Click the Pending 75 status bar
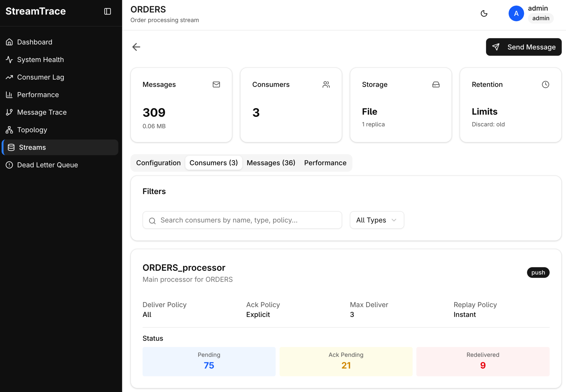Screen dimensions: 566x392 click(x=209, y=361)
